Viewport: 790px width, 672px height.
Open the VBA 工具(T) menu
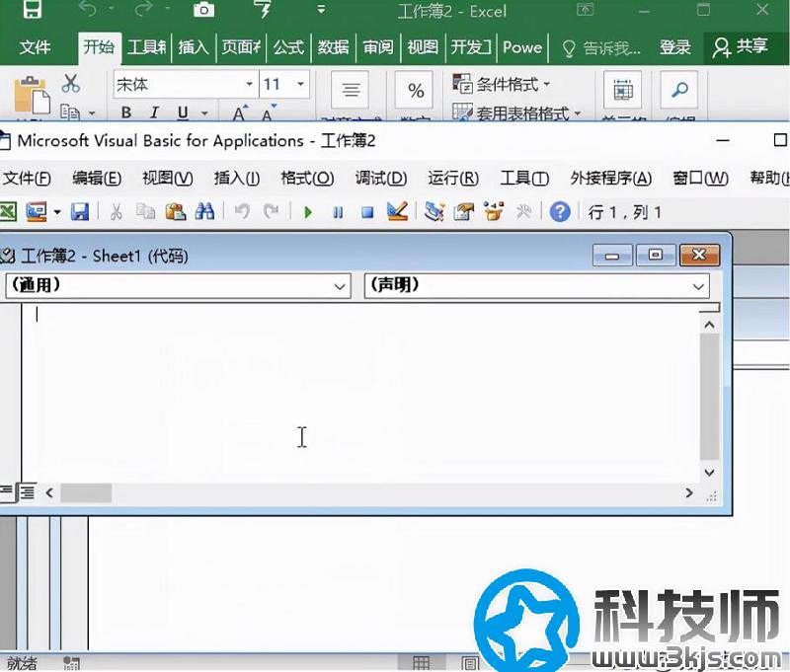(524, 178)
